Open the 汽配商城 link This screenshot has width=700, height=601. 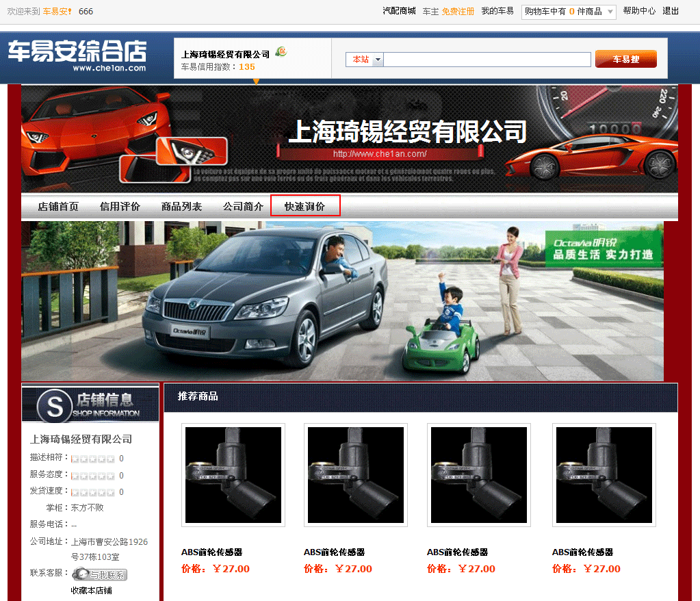point(399,11)
